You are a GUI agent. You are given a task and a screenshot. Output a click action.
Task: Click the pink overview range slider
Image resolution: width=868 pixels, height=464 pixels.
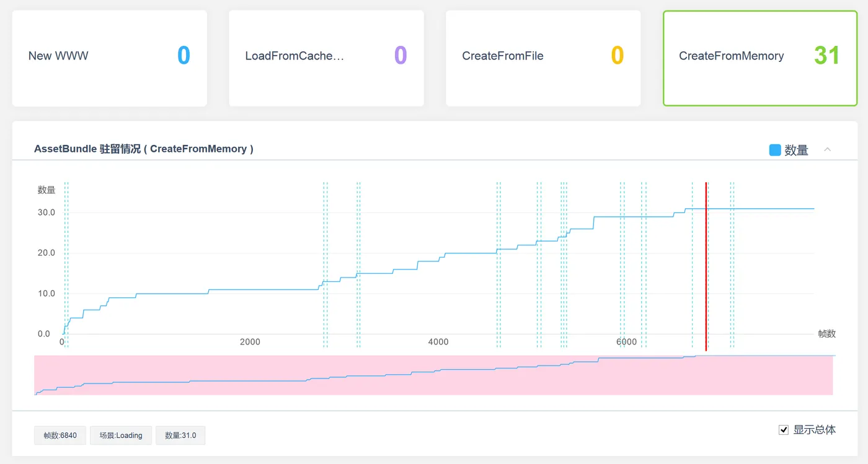click(433, 375)
